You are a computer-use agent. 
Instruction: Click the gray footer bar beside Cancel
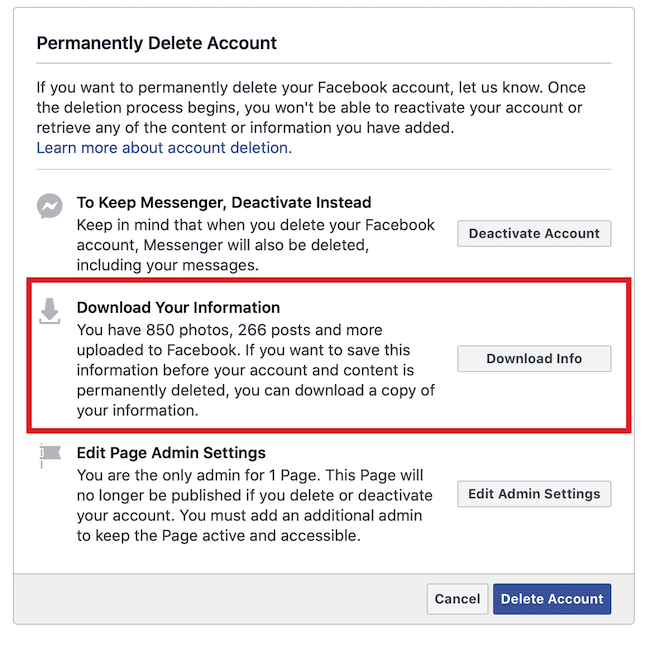tap(220, 599)
